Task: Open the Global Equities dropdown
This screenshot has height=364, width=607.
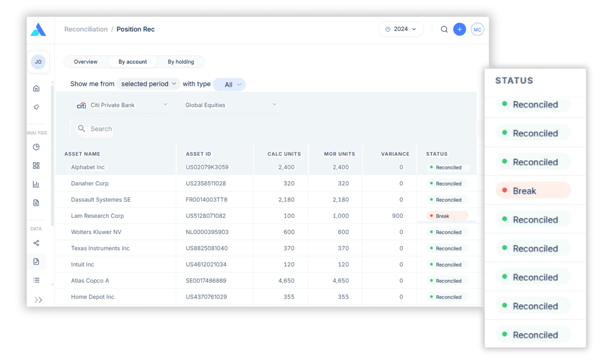Action: [x=231, y=105]
